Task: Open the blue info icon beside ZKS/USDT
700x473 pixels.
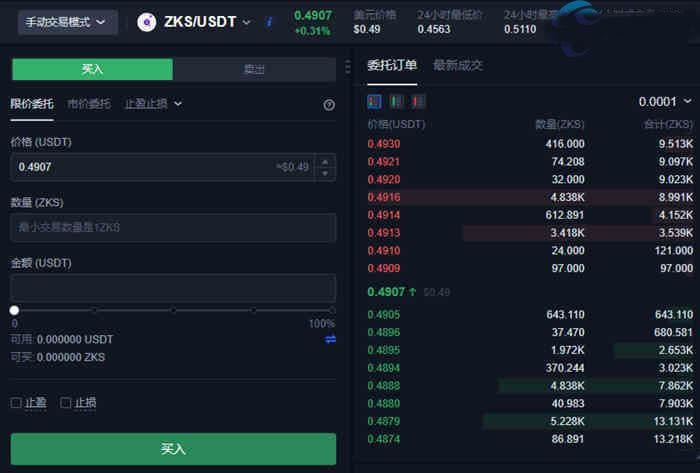Action: coord(269,22)
